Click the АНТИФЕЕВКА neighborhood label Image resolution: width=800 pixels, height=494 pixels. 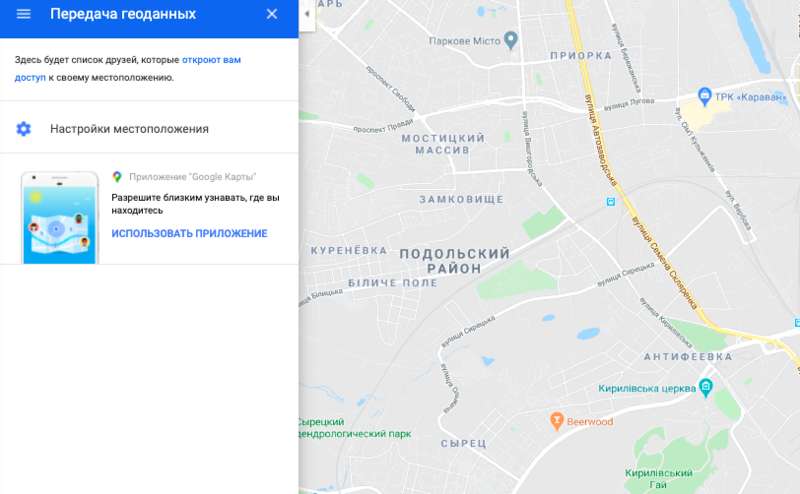point(688,356)
